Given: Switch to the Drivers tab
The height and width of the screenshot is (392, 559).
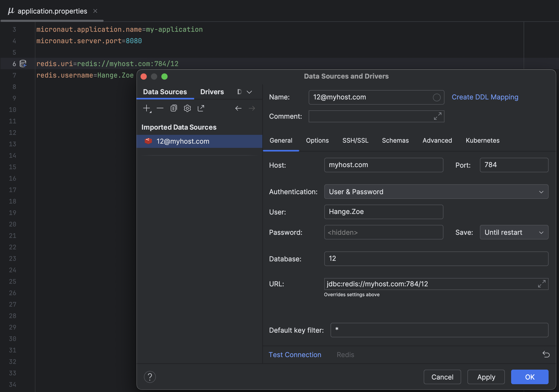Looking at the screenshot, I should tap(212, 92).
